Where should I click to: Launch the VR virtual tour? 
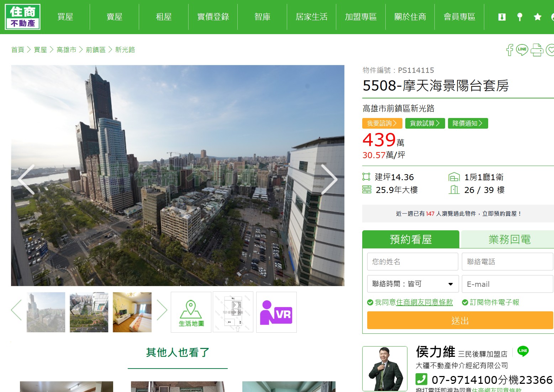click(276, 312)
